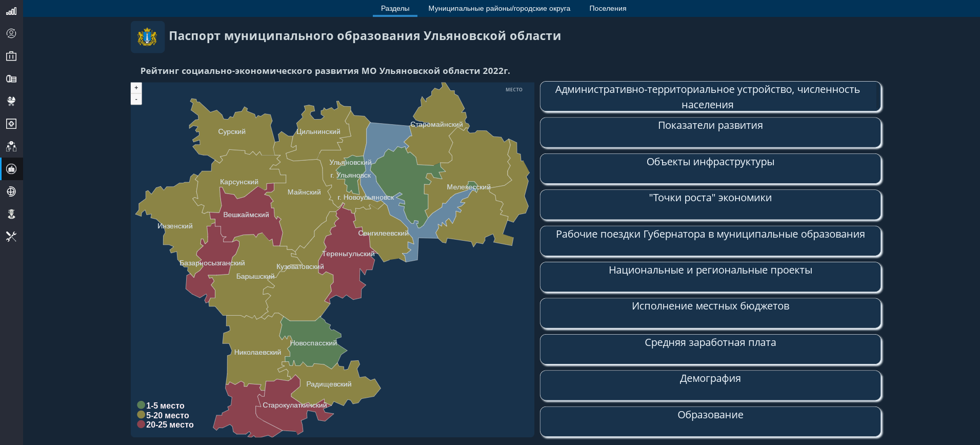Select Инзенский district on the map
The height and width of the screenshot is (445, 980).
175,226
